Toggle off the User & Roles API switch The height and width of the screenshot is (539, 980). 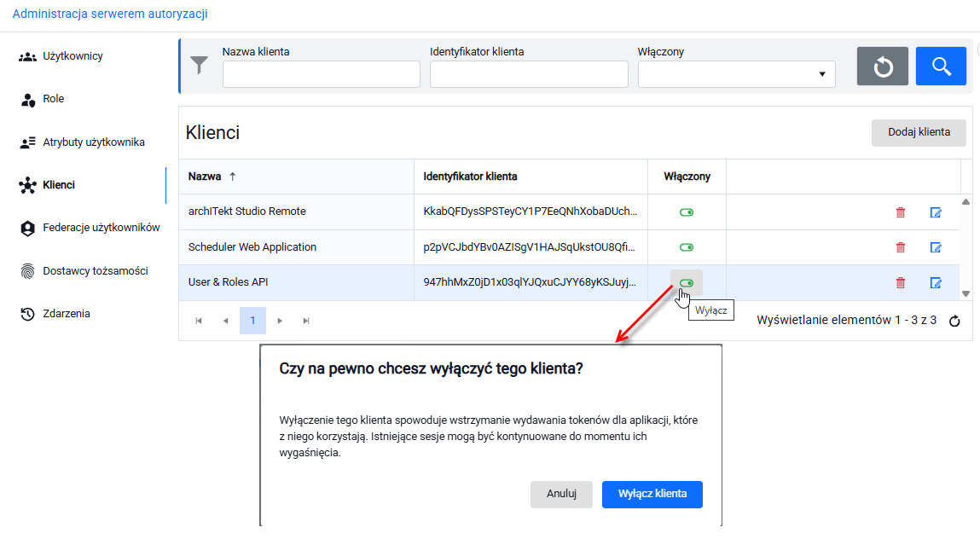tap(687, 283)
